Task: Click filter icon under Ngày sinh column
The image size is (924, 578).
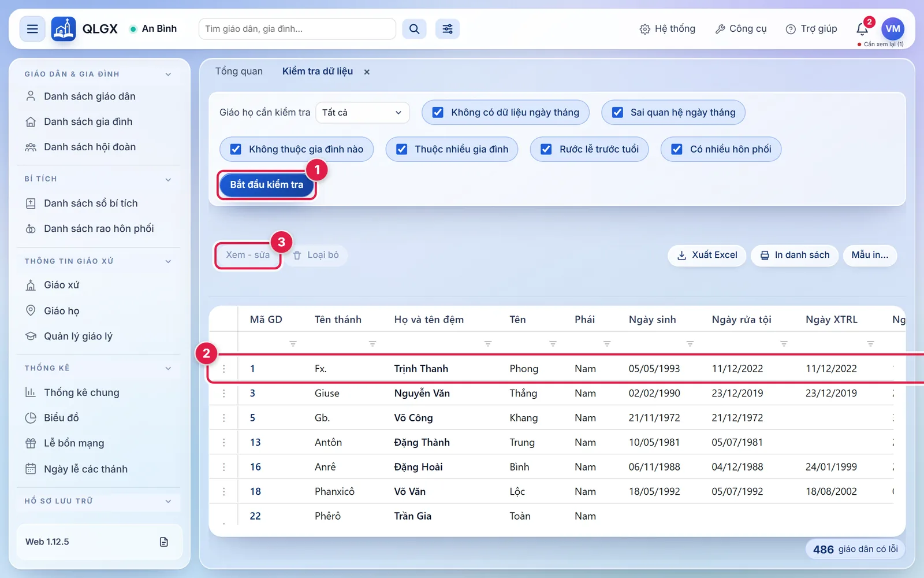Action: pyautogui.click(x=690, y=344)
